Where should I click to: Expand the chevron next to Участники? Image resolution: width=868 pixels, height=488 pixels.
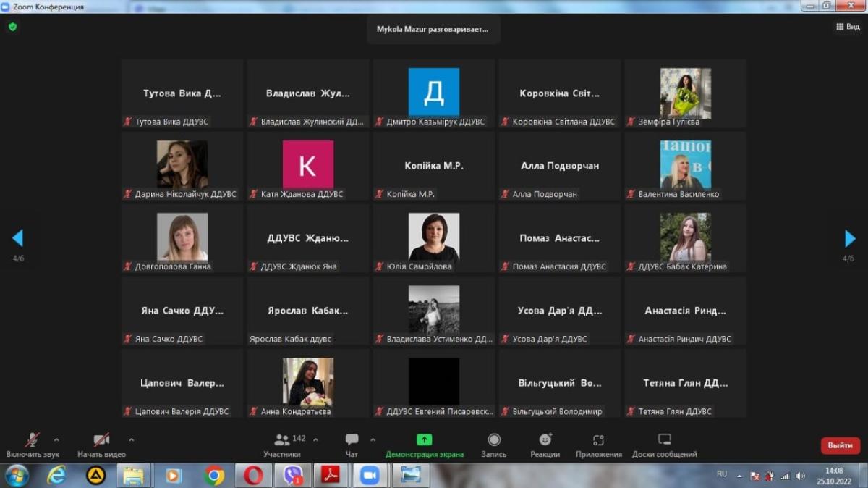click(315, 439)
